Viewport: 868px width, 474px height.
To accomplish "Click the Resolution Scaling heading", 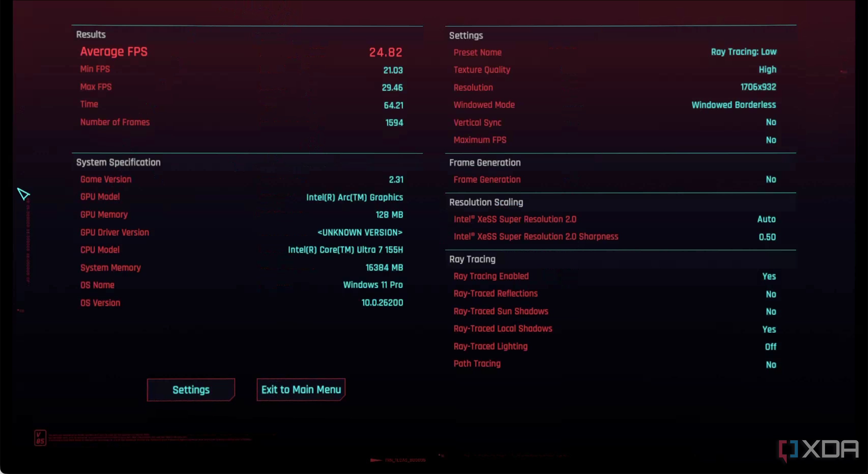I will click(486, 202).
